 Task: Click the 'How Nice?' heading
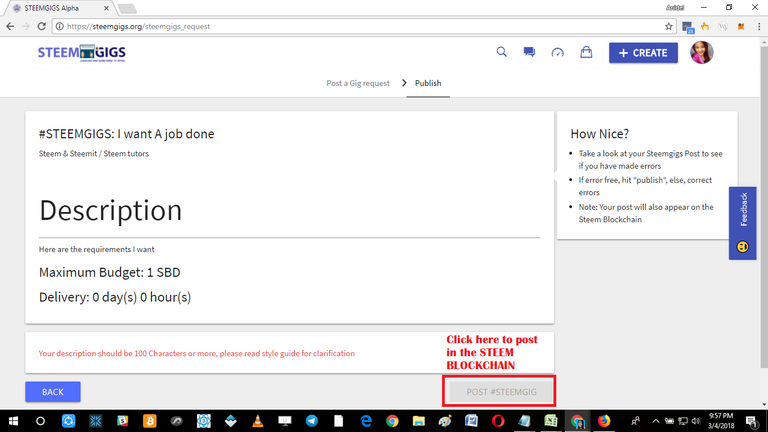600,134
